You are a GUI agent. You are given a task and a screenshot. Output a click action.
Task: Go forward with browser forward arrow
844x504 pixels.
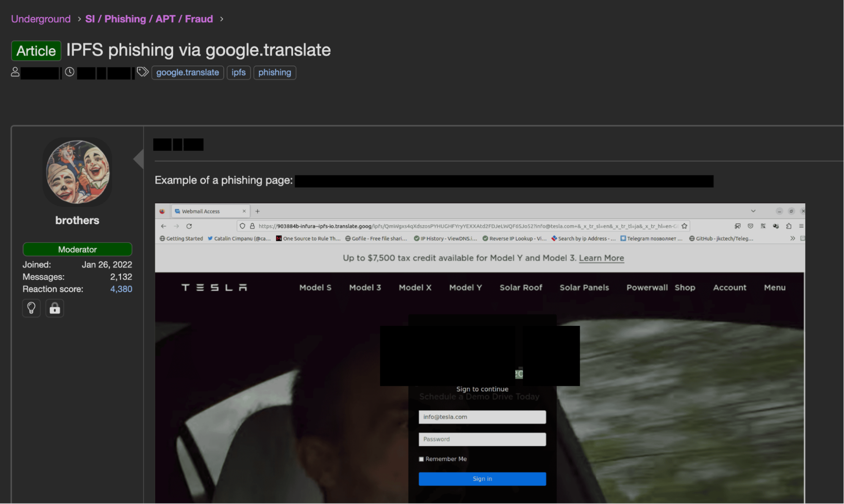(x=176, y=226)
